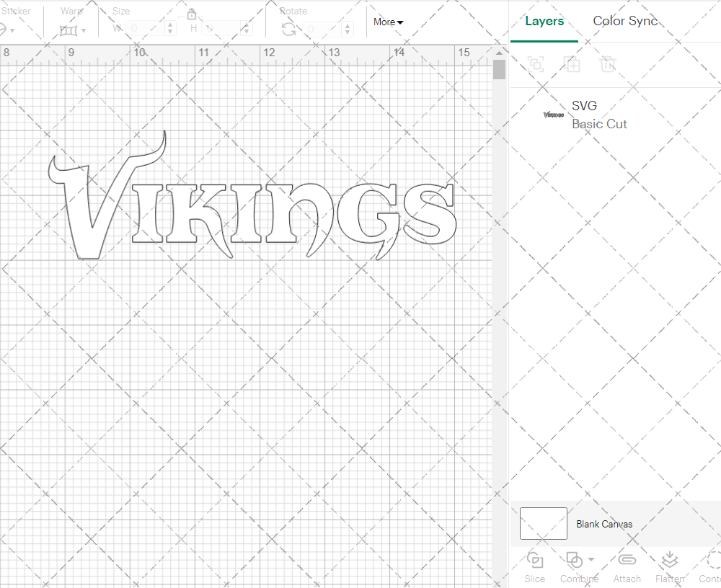Viewport: 721px width, 588px height.
Task: Click the Basic Cut operation text
Action: [599, 124]
